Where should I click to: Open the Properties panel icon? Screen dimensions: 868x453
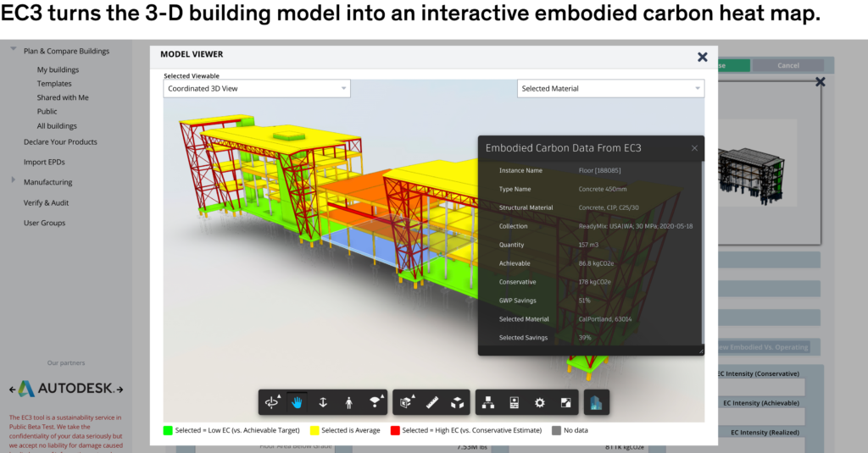[515, 403]
